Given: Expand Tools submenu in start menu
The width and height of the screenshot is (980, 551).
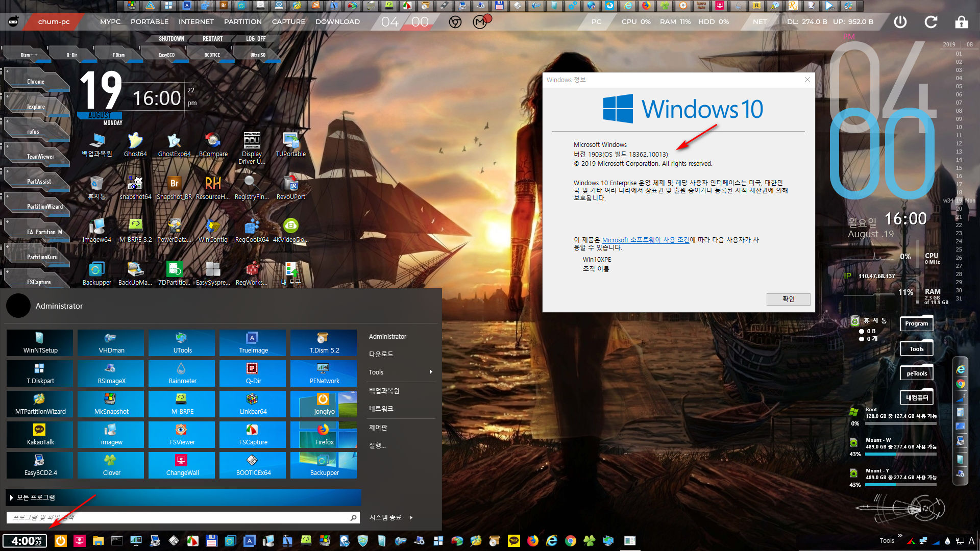Looking at the screenshot, I should tap(401, 372).
